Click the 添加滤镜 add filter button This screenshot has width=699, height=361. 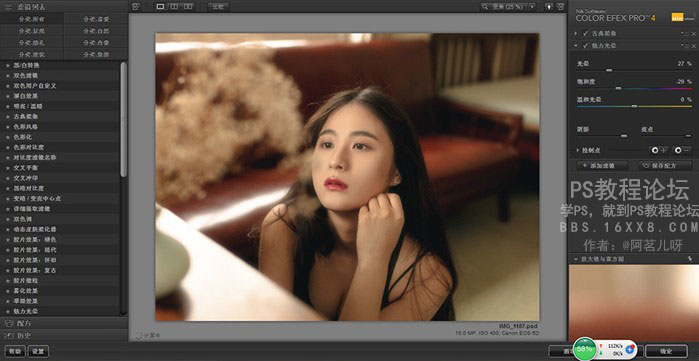coord(603,166)
